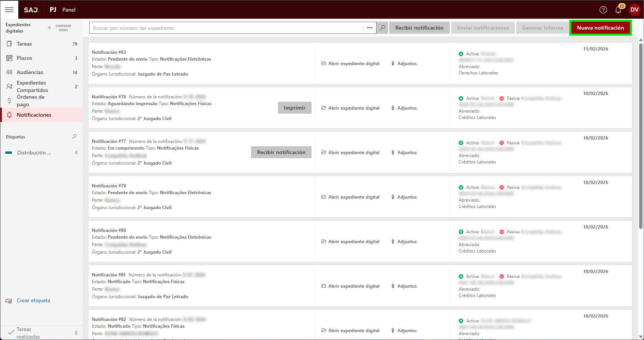Select Tareas in the sidebar

(x=24, y=44)
